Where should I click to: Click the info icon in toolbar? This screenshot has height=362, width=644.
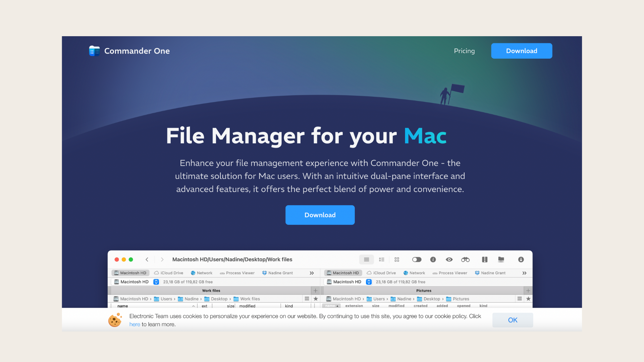(433, 259)
